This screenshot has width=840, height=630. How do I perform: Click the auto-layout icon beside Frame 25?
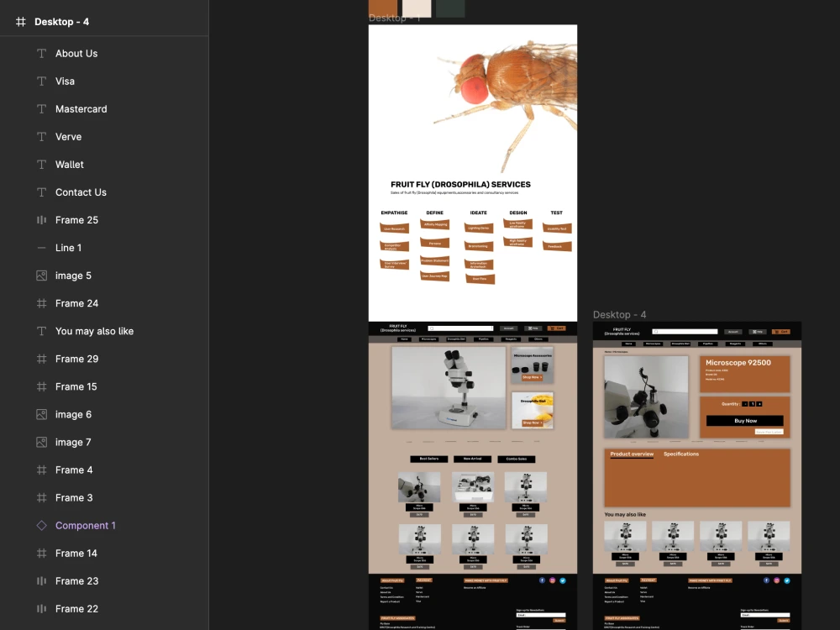41,220
